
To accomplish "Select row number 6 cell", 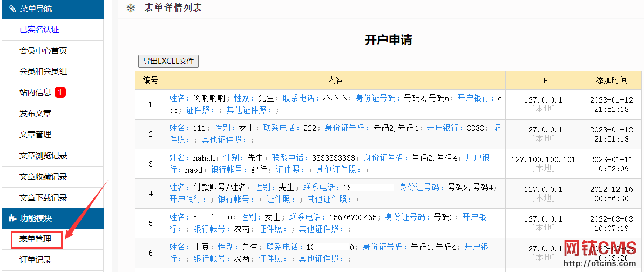I will (x=151, y=253).
